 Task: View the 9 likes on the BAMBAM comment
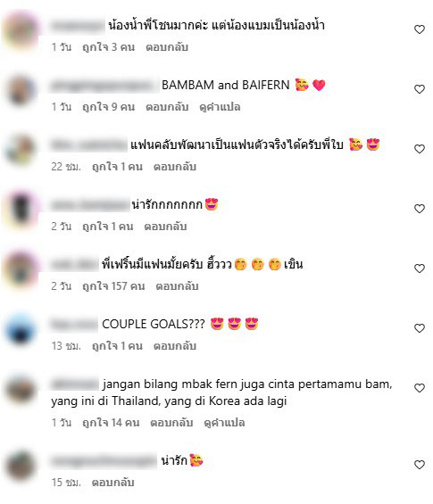(x=108, y=107)
